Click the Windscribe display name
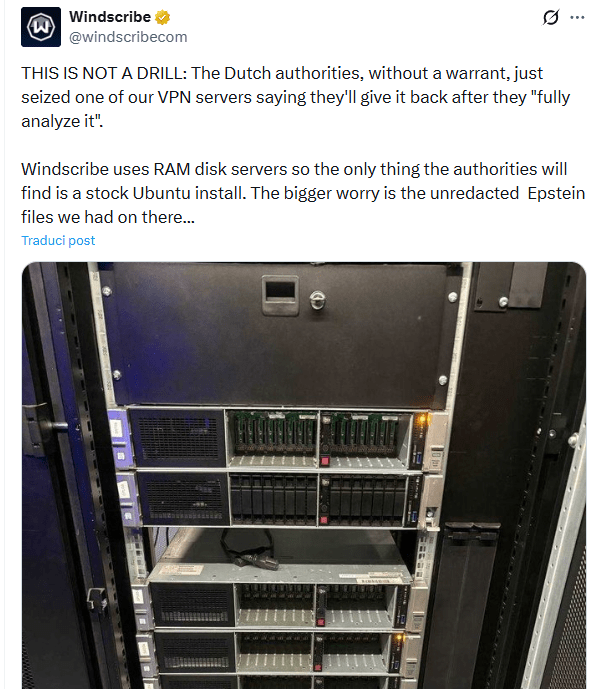The height and width of the screenshot is (689, 590). pos(110,17)
